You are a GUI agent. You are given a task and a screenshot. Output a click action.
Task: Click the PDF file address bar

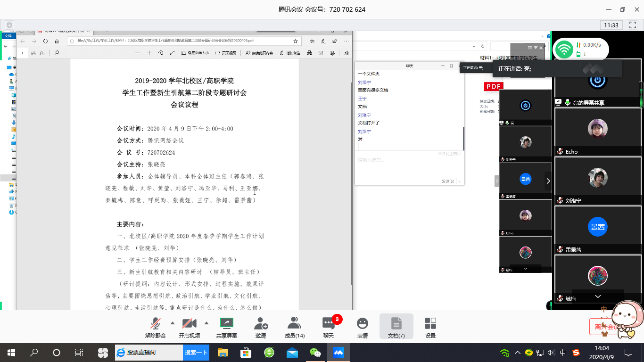coord(184,41)
